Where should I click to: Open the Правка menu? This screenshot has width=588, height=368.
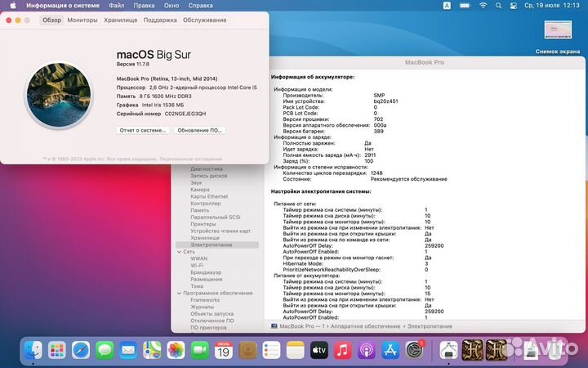coord(144,6)
